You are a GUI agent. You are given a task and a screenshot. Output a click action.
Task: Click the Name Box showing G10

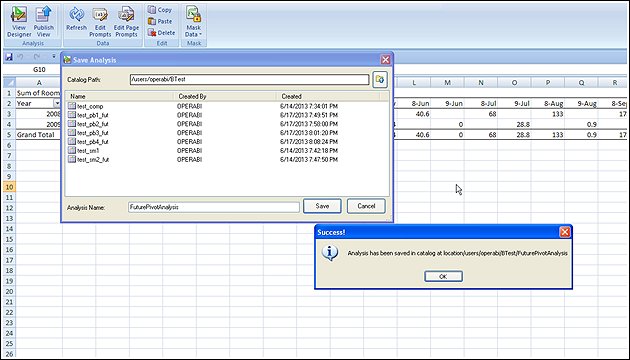click(39, 70)
